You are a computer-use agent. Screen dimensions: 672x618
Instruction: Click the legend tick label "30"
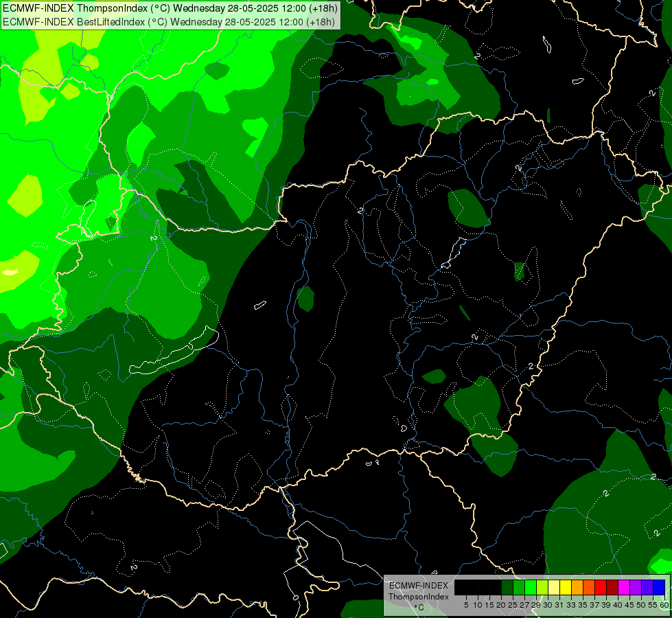click(x=548, y=605)
